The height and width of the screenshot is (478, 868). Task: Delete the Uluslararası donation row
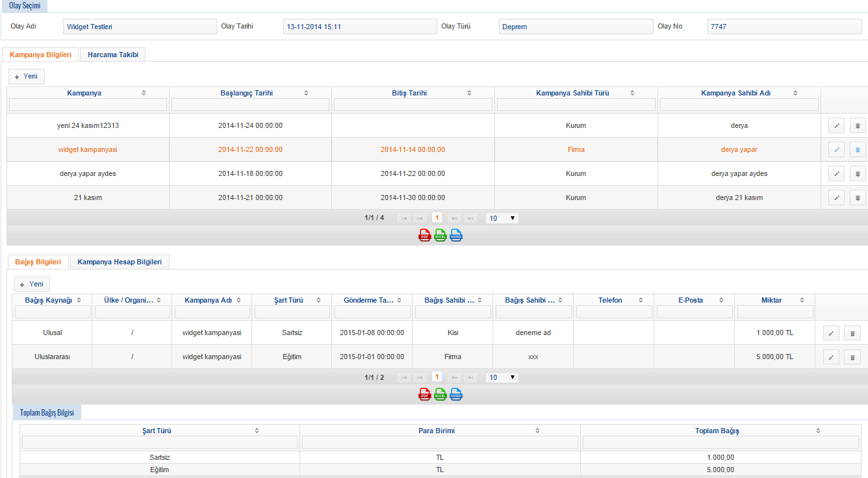pyautogui.click(x=852, y=357)
